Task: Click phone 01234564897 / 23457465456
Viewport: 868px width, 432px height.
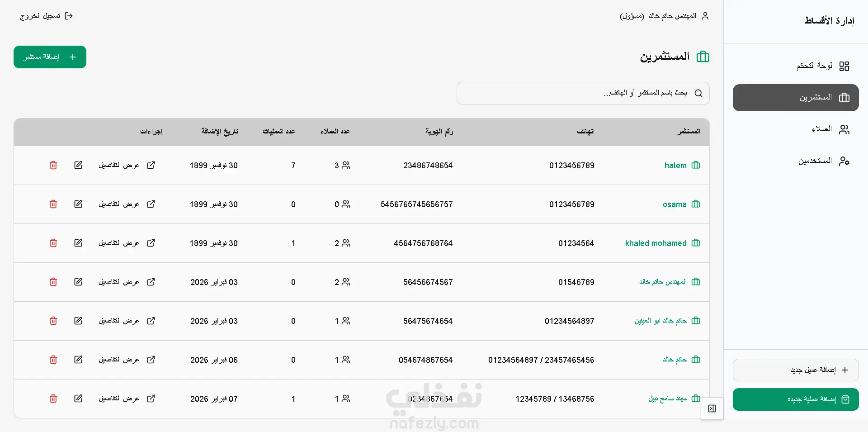Action: coord(541,360)
